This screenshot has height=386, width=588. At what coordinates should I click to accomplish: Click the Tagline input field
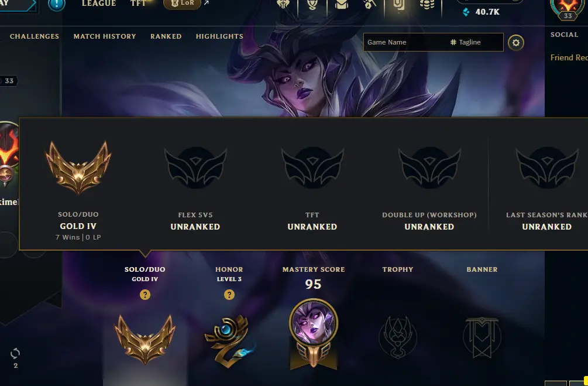click(476, 42)
